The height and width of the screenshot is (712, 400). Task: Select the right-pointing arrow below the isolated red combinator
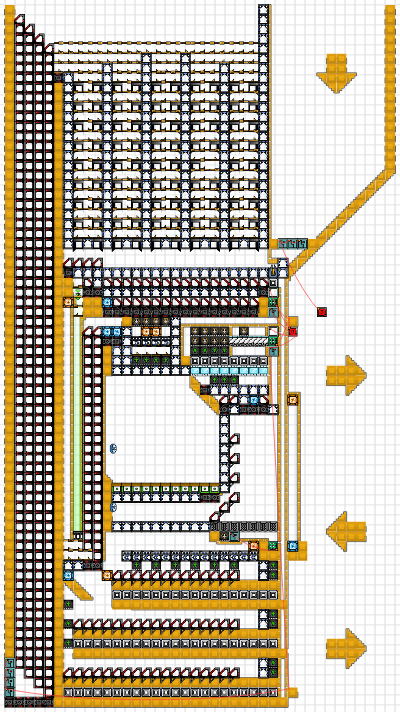pyautogui.click(x=346, y=375)
